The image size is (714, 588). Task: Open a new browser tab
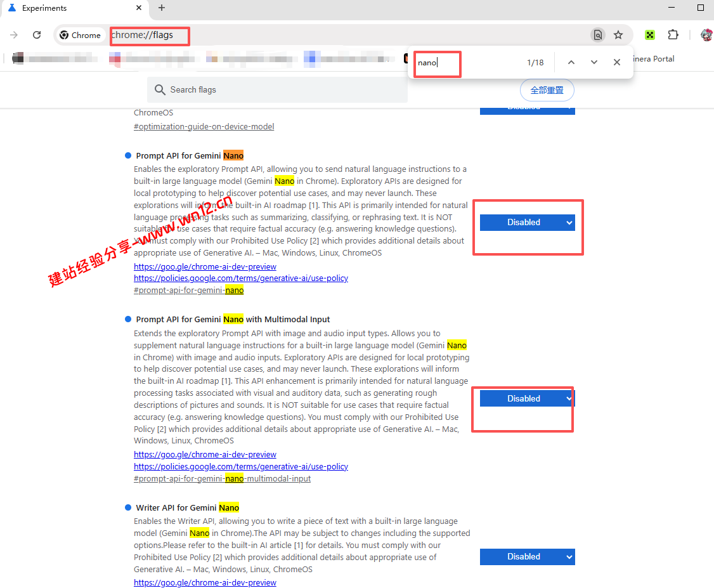(x=161, y=8)
